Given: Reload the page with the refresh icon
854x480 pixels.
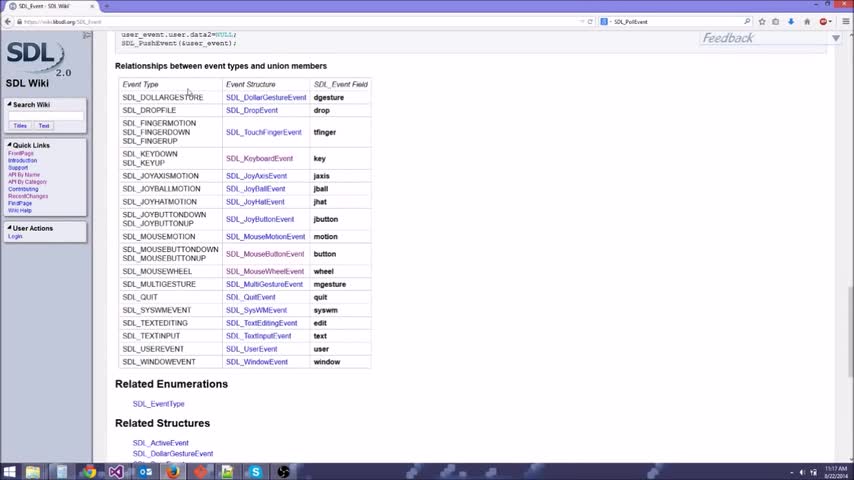Looking at the screenshot, I should click(590, 22).
